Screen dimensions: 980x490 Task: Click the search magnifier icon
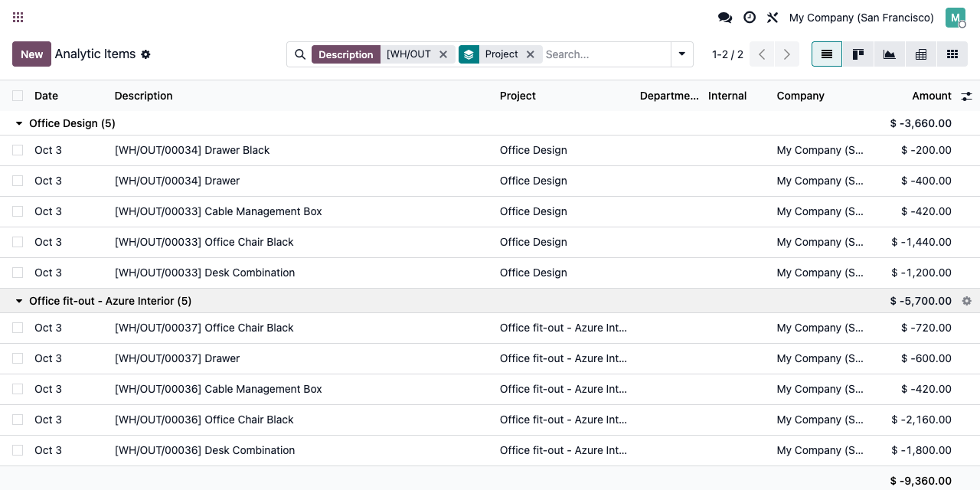pyautogui.click(x=300, y=54)
